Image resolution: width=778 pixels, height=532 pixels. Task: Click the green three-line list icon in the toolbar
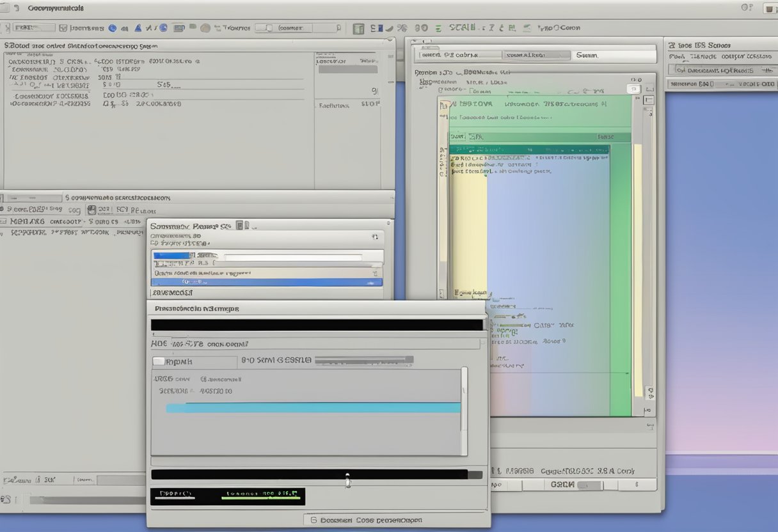click(x=438, y=28)
